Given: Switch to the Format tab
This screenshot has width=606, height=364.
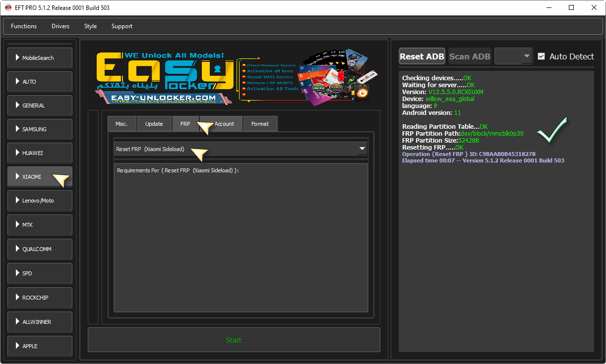Looking at the screenshot, I should pyautogui.click(x=260, y=124).
